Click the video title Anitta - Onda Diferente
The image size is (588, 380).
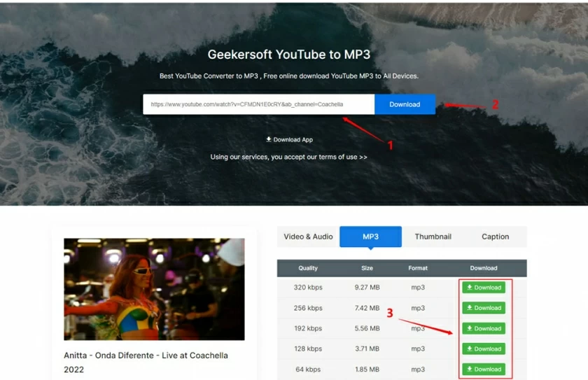[x=146, y=362]
